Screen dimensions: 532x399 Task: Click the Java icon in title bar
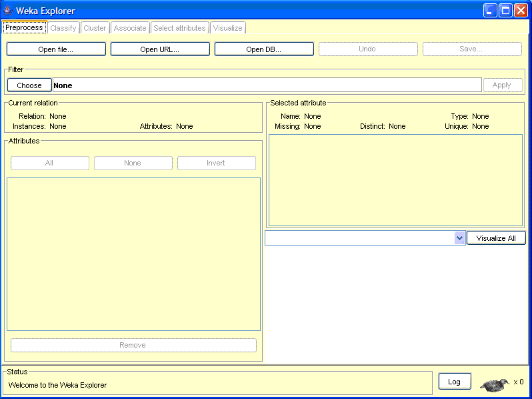click(x=8, y=11)
